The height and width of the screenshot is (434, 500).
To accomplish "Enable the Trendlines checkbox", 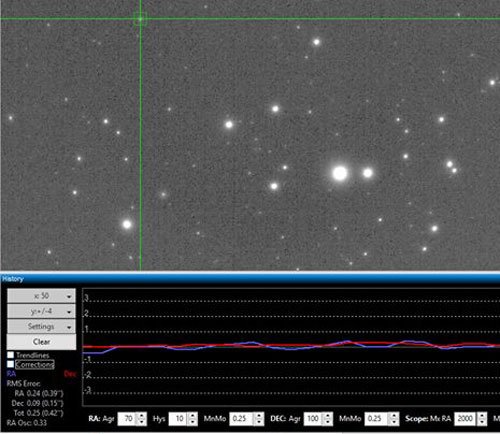I will coord(11,355).
